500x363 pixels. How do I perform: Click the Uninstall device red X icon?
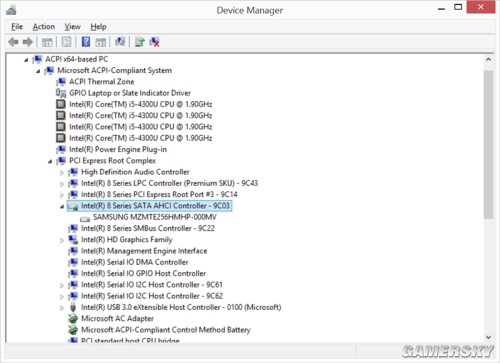point(154,42)
